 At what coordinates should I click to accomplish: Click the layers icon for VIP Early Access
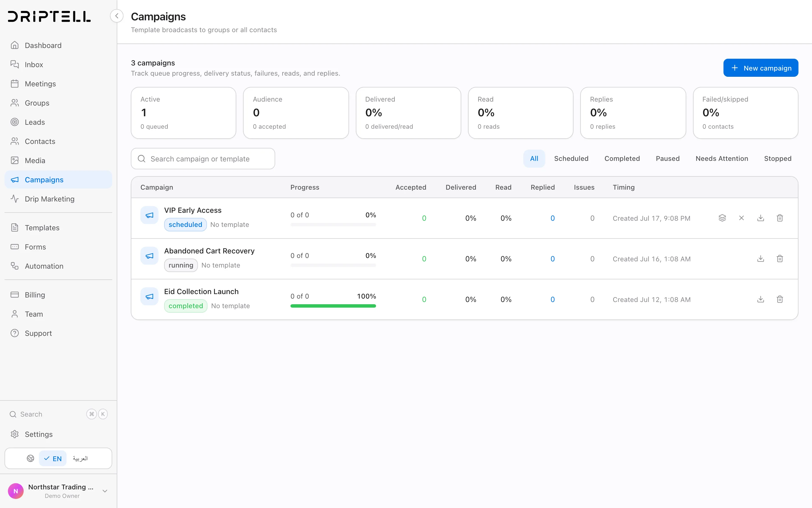point(722,218)
